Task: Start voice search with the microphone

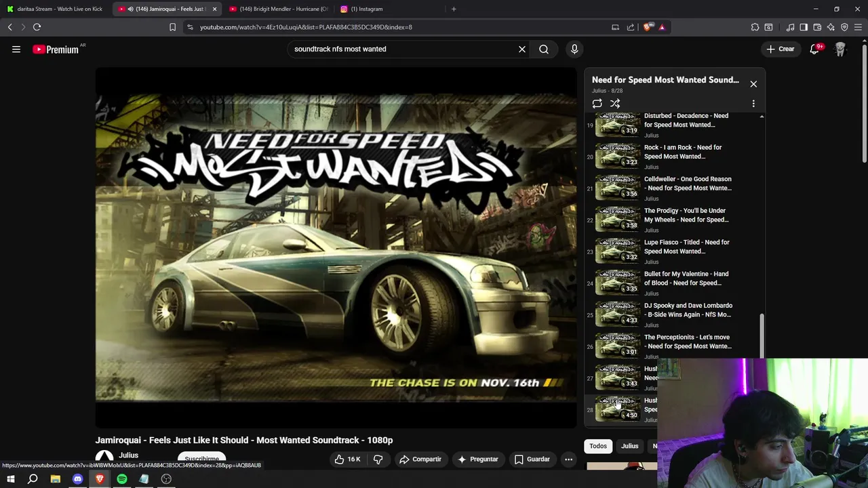Action: tap(574, 49)
